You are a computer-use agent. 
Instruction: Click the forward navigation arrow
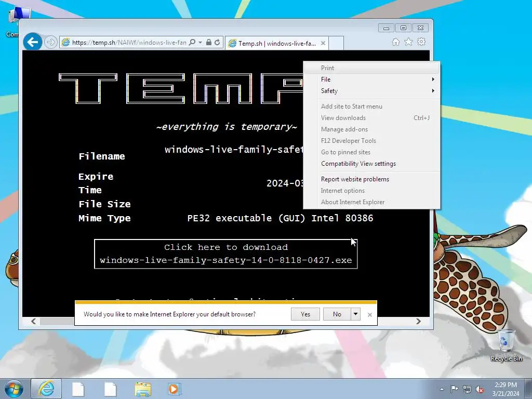[x=50, y=43]
